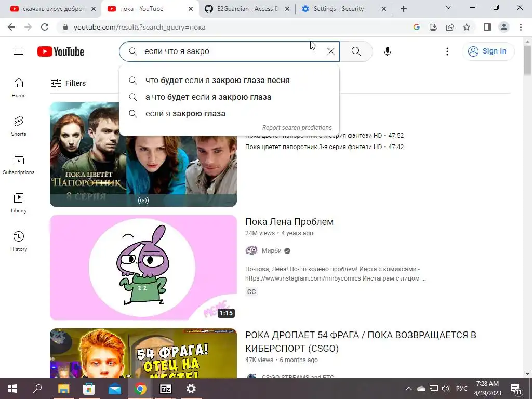Image resolution: width=532 pixels, height=399 pixels.
Task: Click the CC badge on Мирби video
Action: point(251,292)
